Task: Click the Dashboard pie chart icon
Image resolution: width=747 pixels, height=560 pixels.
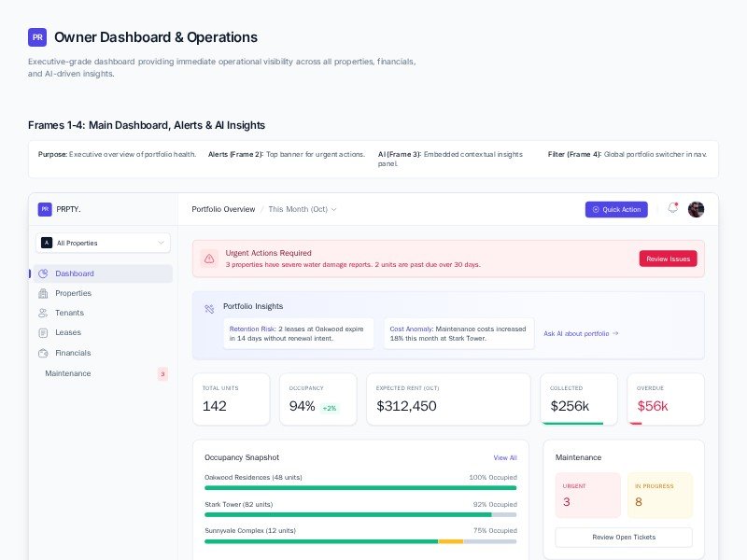Action: click(43, 273)
